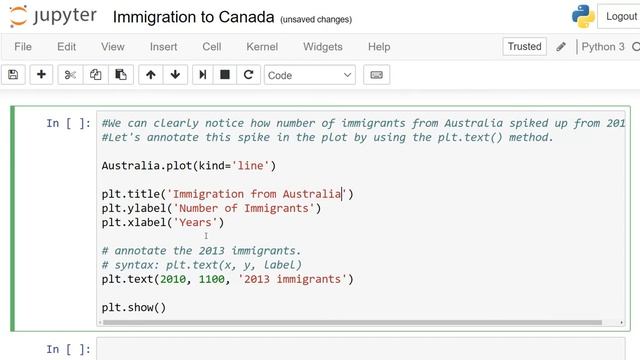The width and height of the screenshot is (640, 360).
Task: Click the plt.text(2010, 1100...) line
Action: pyautogui.click(x=228, y=279)
